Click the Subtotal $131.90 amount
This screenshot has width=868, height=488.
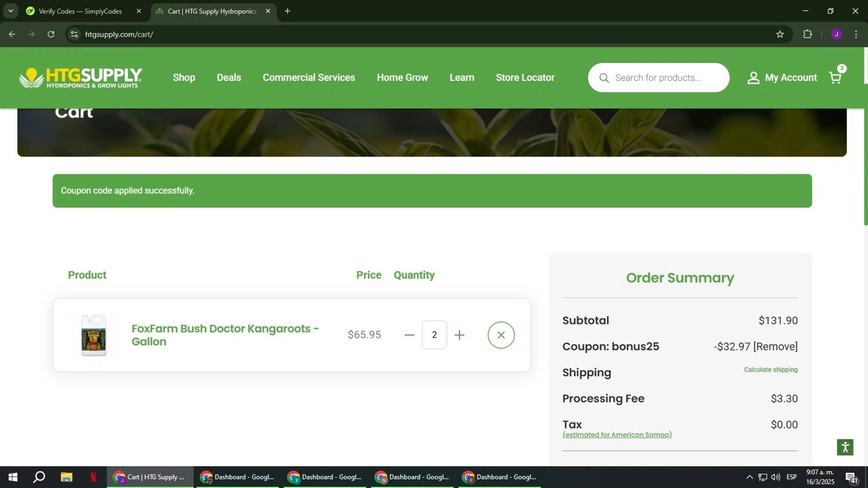(x=778, y=320)
